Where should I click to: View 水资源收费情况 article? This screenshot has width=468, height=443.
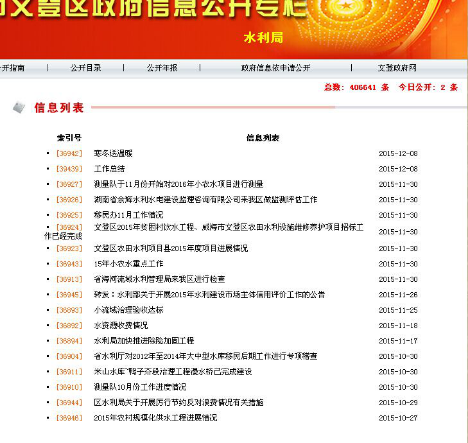[121, 325]
